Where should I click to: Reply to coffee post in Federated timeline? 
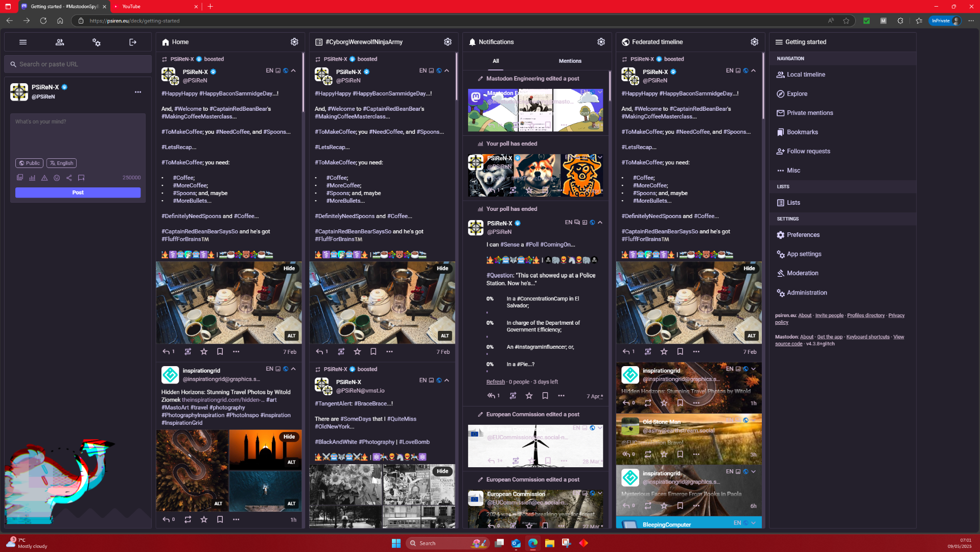pos(626,351)
